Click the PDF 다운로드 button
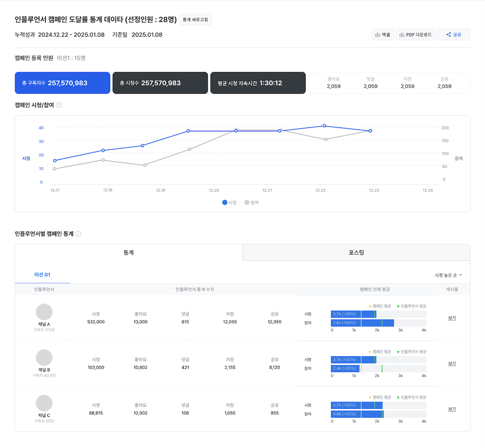The width and height of the screenshot is (485, 448). (415, 34)
